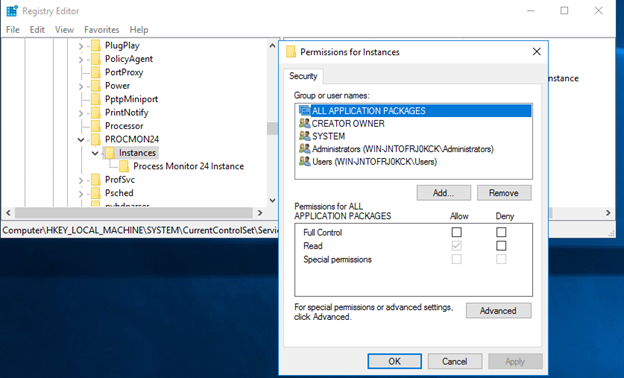Screen dimensions: 624x378
Task: Click the Process Monitor 24 Instance folder icon
Action: [x=124, y=166]
